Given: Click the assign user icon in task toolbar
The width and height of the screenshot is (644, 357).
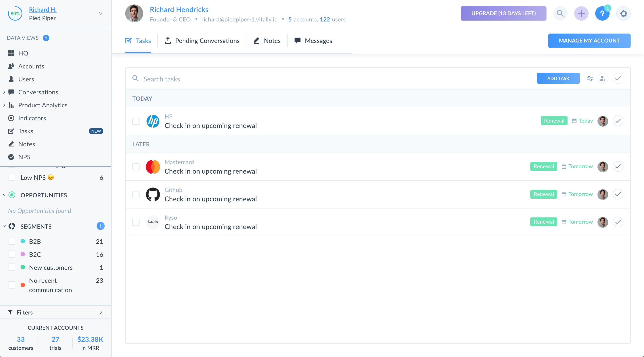Looking at the screenshot, I should tap(603, 79).
